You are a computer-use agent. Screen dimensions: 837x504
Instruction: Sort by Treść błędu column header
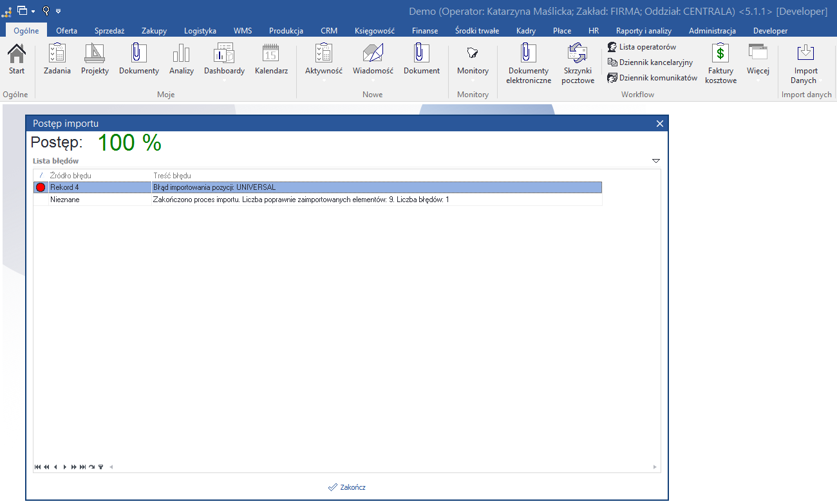(x=377, y=175)
